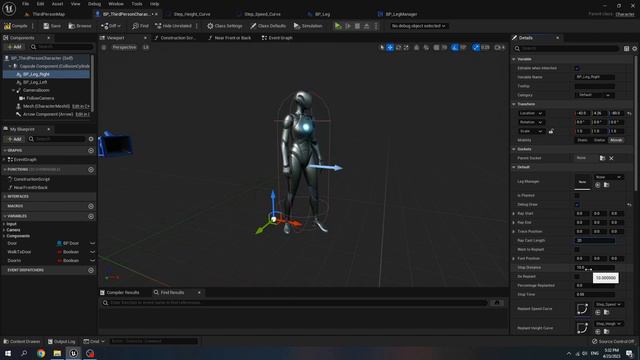Start Simulation from toolbar

pyautogui.click(x=308, y=26)
